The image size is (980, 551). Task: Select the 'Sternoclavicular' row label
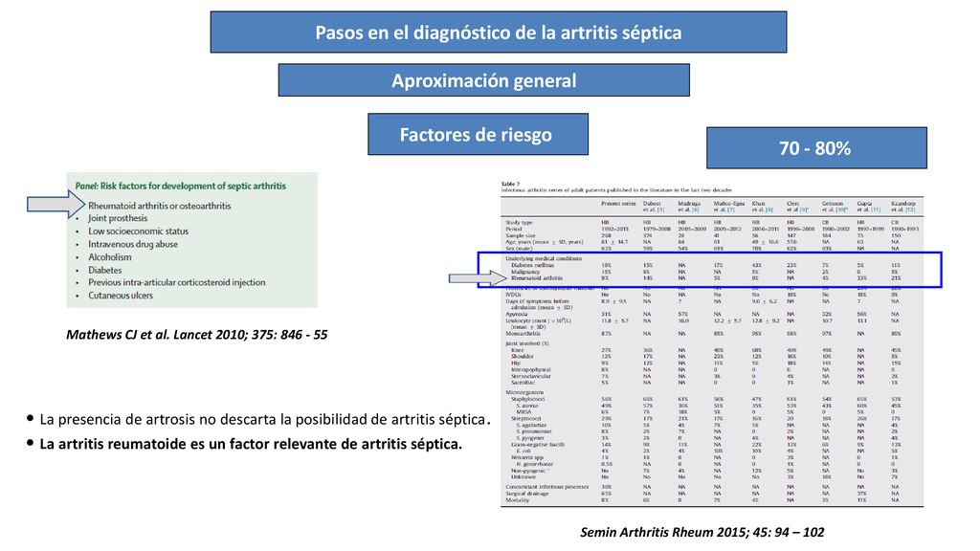530,377
